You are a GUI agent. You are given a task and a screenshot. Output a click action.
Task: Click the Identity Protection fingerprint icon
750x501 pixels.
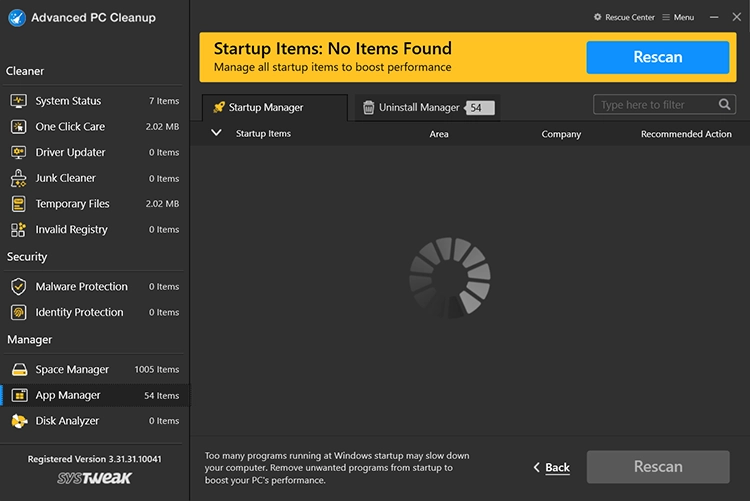(18, 312)
